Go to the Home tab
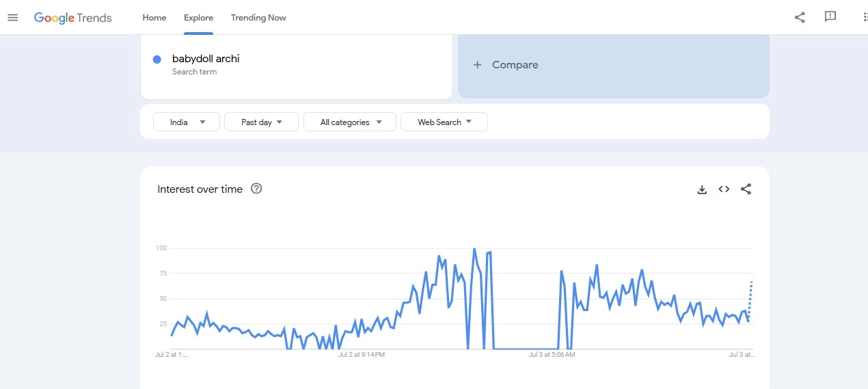 [x=154, y=18]
